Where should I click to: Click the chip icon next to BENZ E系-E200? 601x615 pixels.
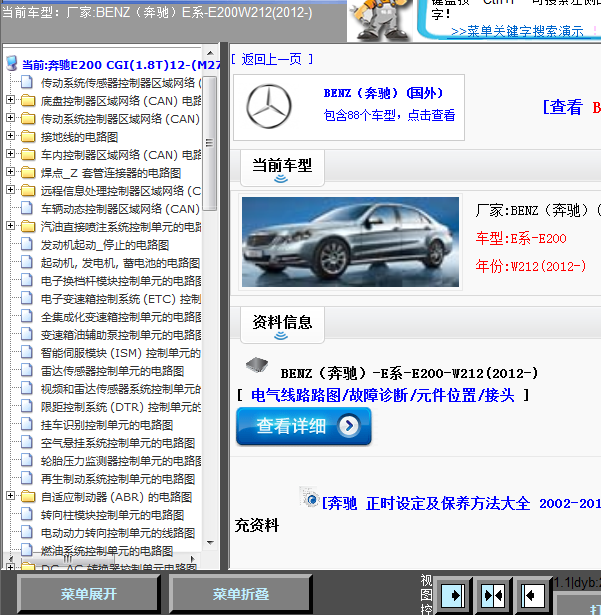point(257,365)
